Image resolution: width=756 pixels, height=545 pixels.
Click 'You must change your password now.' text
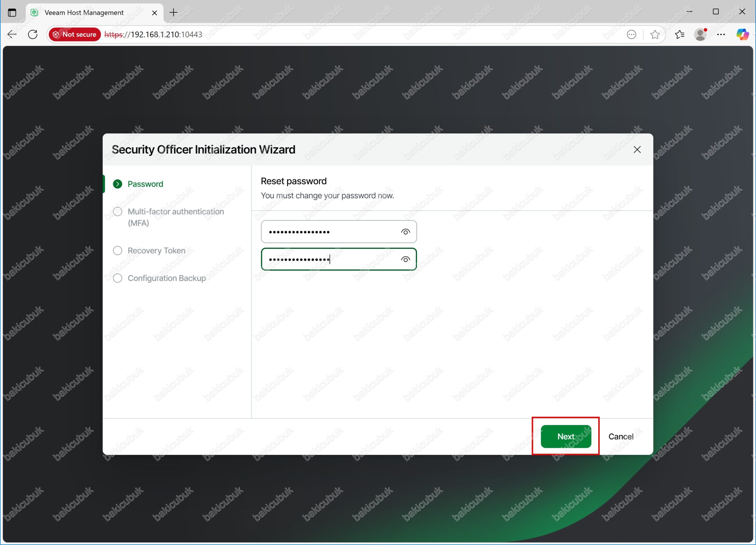click(327, 195)
